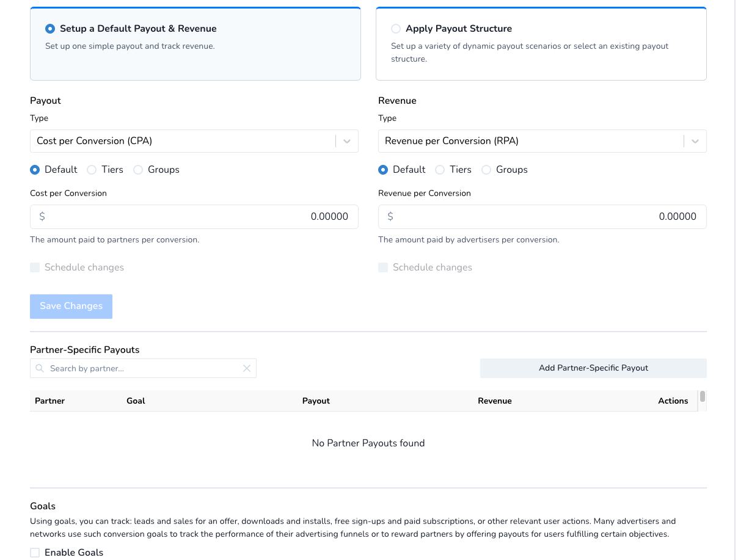The width and height of the screenshot is (738, 560).
Task: Clear the partner search field
Action: coord(247,368)
